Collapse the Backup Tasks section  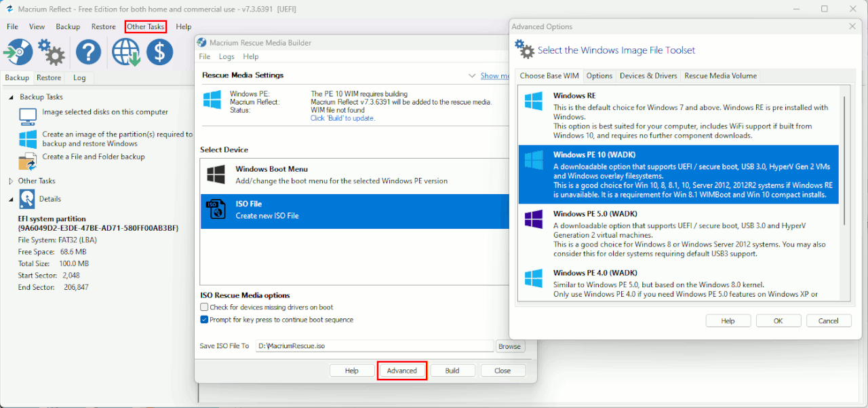[11, 97]
